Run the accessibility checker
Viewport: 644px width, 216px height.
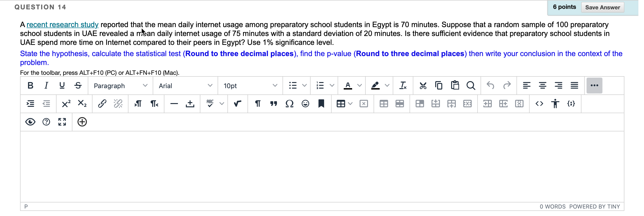[555, 104]
